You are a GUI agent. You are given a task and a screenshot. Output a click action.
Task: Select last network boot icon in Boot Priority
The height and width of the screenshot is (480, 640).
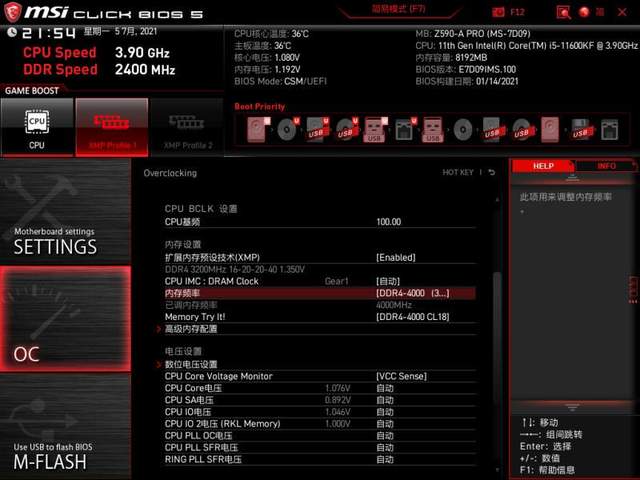point(609,130)
